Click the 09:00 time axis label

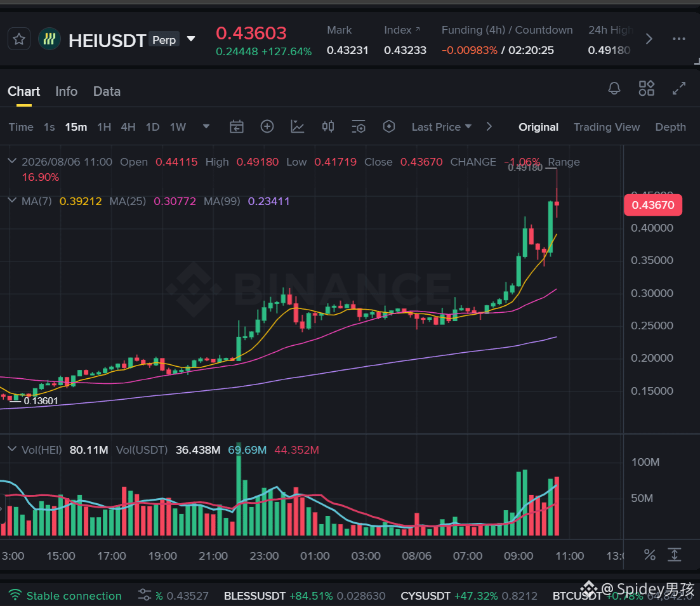[x=518, y=556]
